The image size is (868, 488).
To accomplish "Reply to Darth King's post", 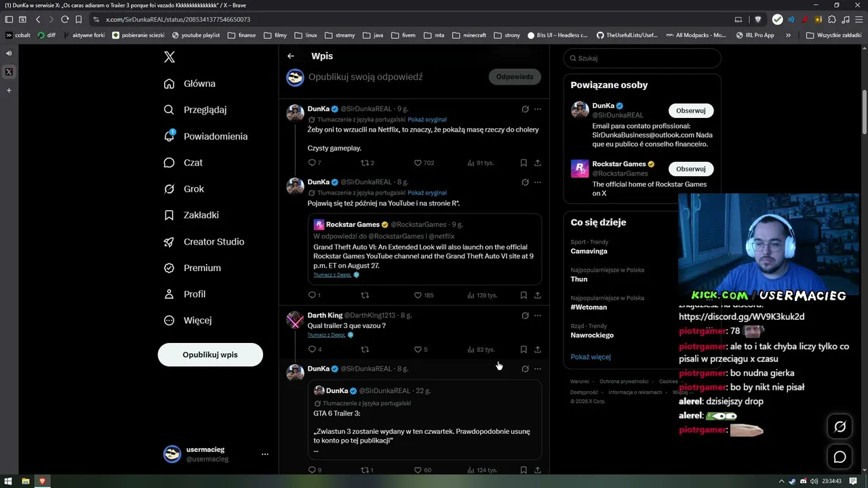I will pos(314,349).
